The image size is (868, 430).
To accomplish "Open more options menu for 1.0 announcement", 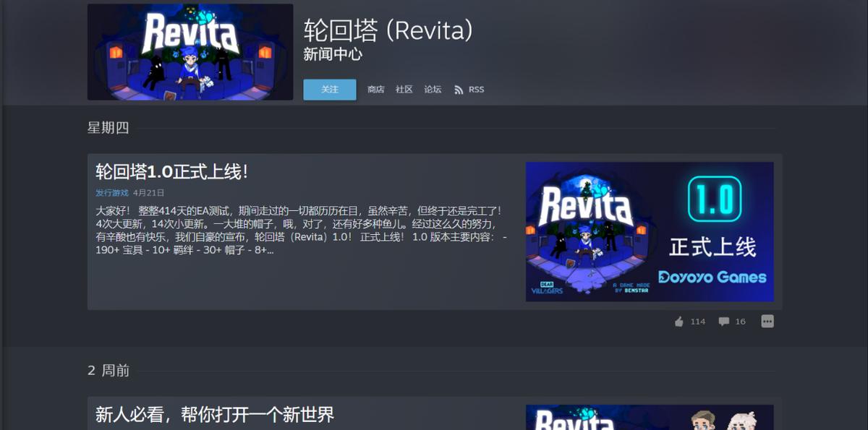I will point(767,322).
